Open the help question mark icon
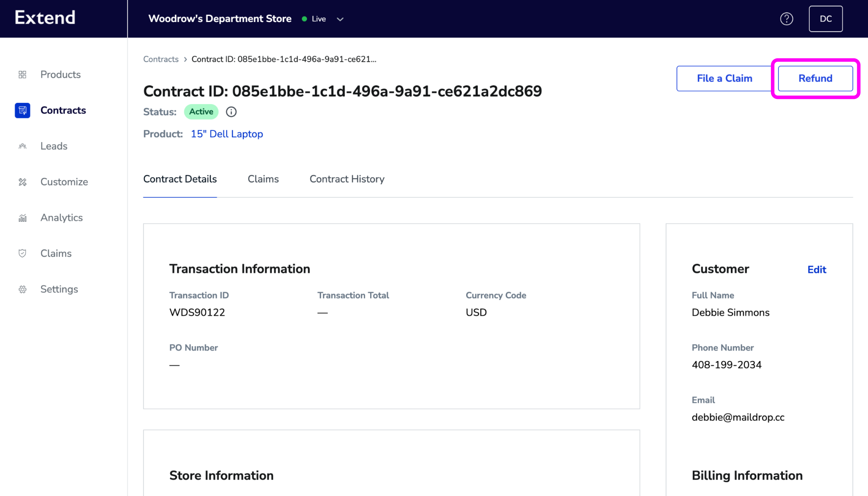The width and height of the screenshot is (868, 496). pos(786,19)
